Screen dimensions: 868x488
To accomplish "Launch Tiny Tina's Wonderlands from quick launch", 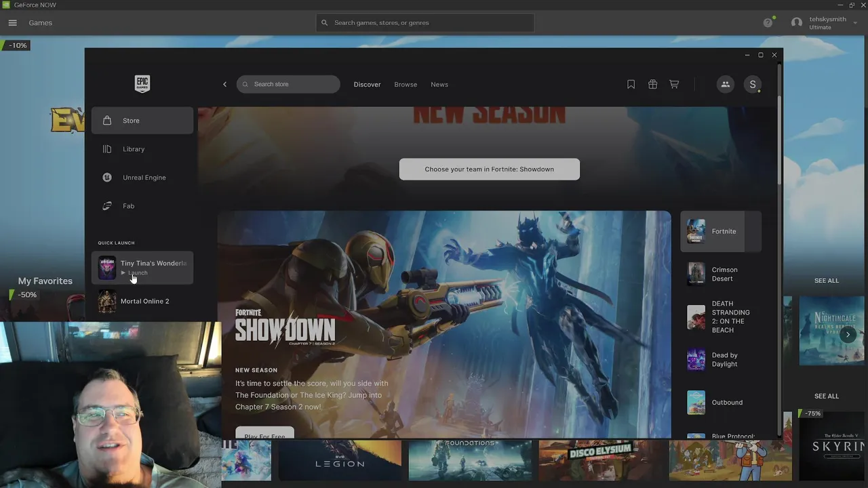I will (142, 268).
